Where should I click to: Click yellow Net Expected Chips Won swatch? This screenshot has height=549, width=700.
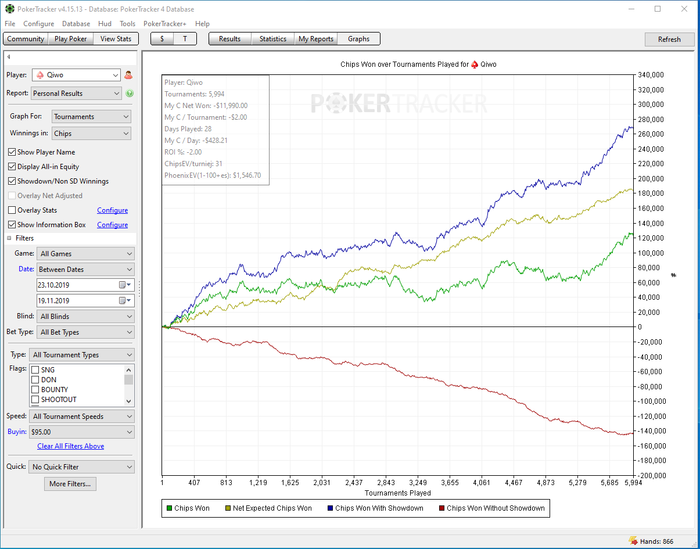(228, 508)
